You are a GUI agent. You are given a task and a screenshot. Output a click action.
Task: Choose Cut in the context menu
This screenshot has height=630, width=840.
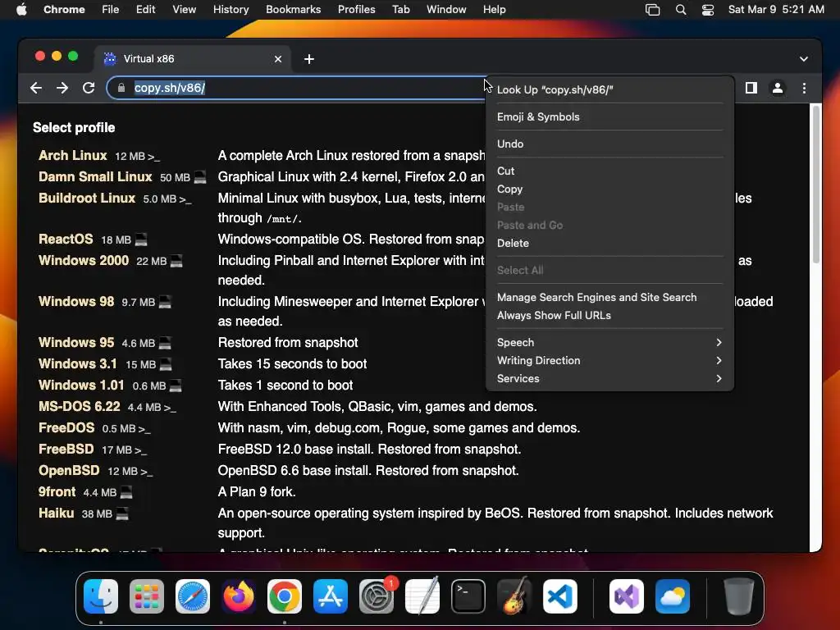(609, 171)
